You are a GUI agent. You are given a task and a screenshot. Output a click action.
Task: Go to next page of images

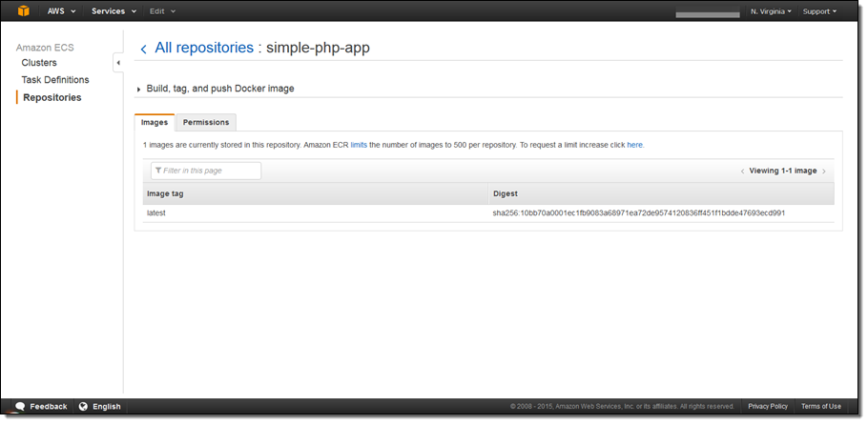click(824, 172)
